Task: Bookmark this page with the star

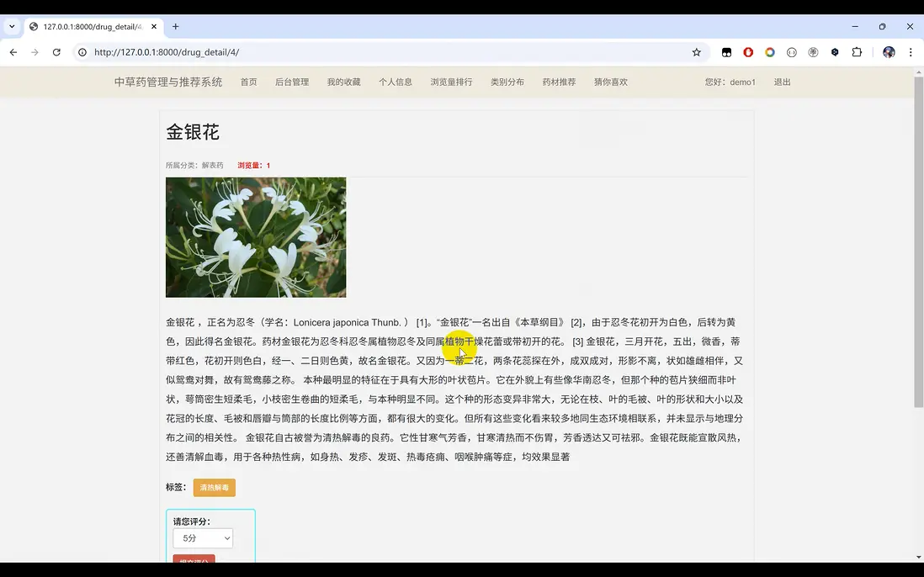Action: coord(697,52)
